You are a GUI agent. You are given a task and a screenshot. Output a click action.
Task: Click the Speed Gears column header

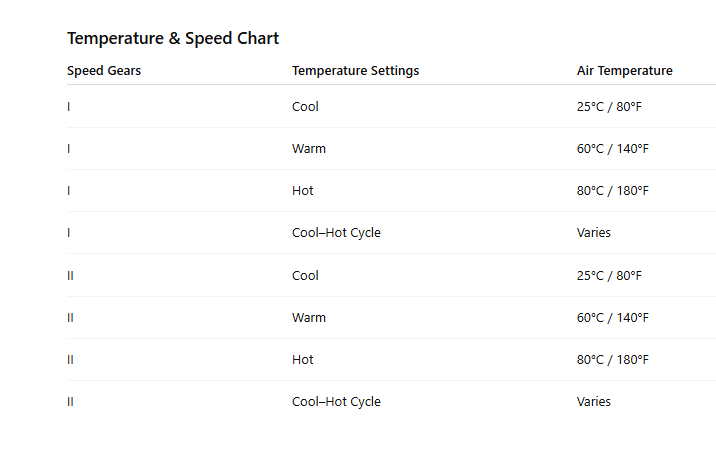click(x=104, y=71)
